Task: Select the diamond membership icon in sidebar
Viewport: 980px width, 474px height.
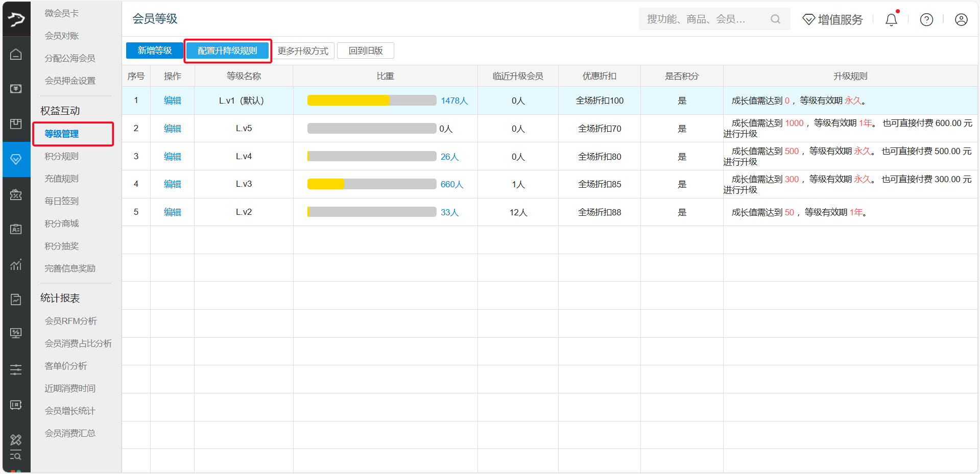Action: 16,159
